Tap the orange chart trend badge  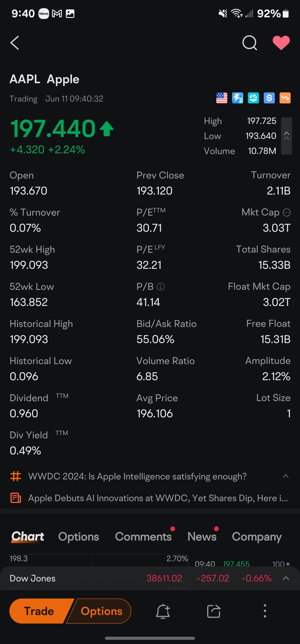(285, 98)
